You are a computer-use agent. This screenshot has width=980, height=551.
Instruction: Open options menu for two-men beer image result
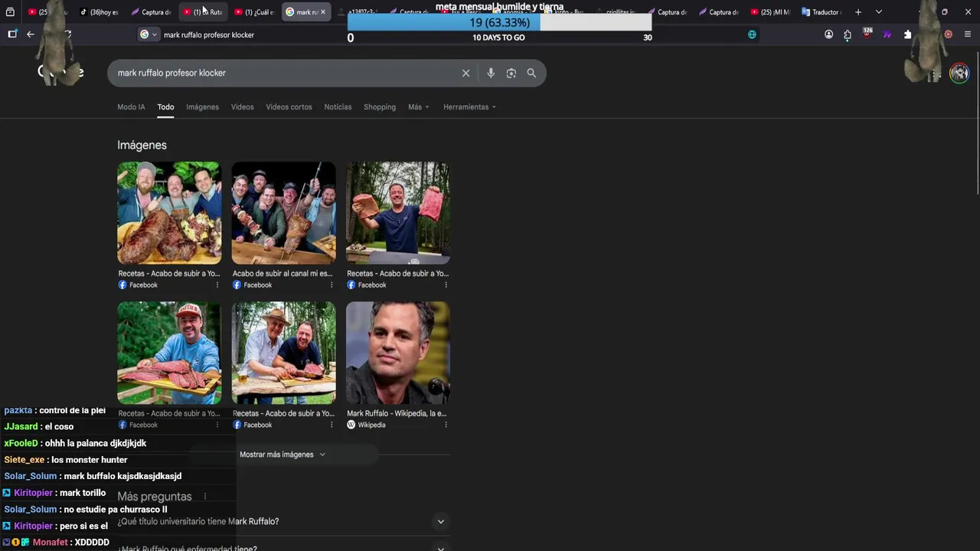332,425
